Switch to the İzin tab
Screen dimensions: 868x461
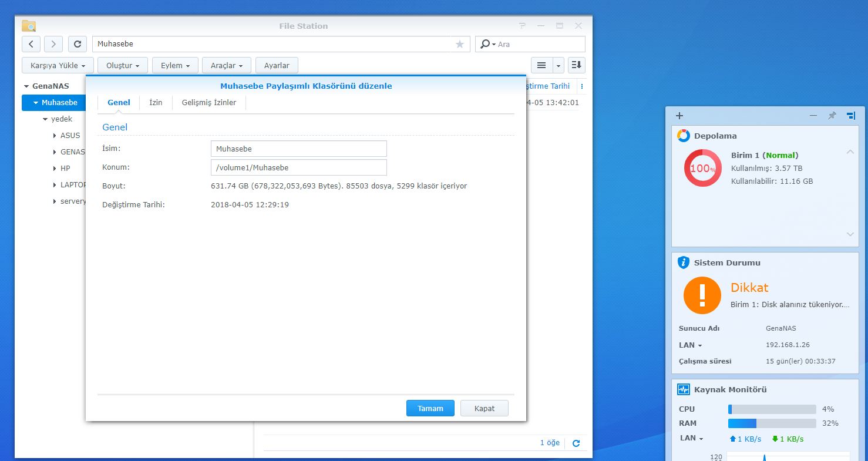[x=156, y=103]
